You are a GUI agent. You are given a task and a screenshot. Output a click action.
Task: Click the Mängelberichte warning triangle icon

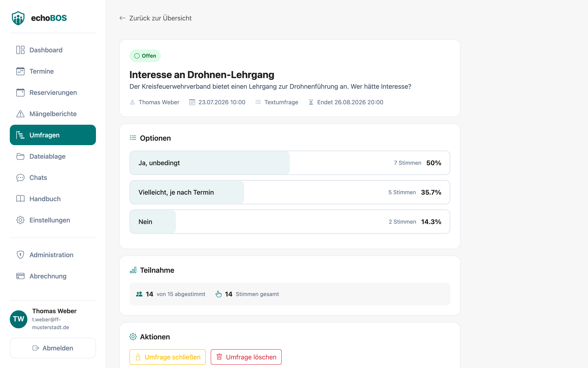tap(20, 114)
